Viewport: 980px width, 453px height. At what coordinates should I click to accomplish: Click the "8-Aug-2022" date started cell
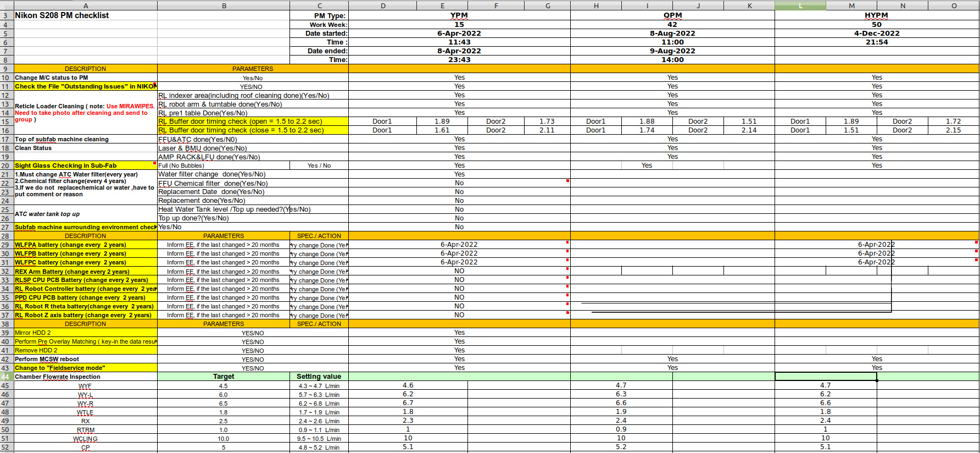tap(672, 34)
